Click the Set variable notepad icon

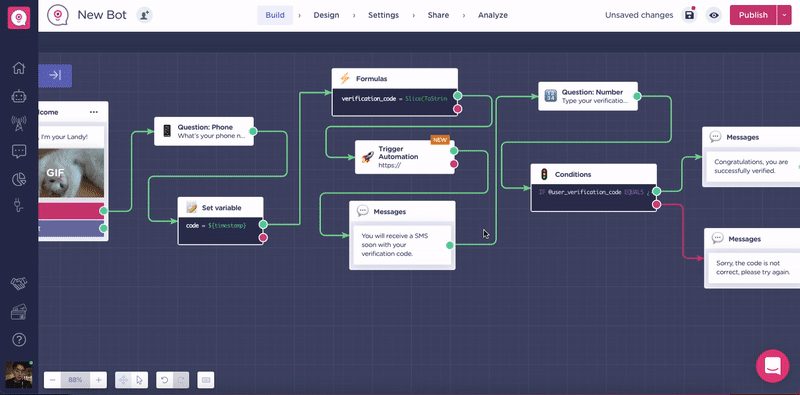point(191,207)
